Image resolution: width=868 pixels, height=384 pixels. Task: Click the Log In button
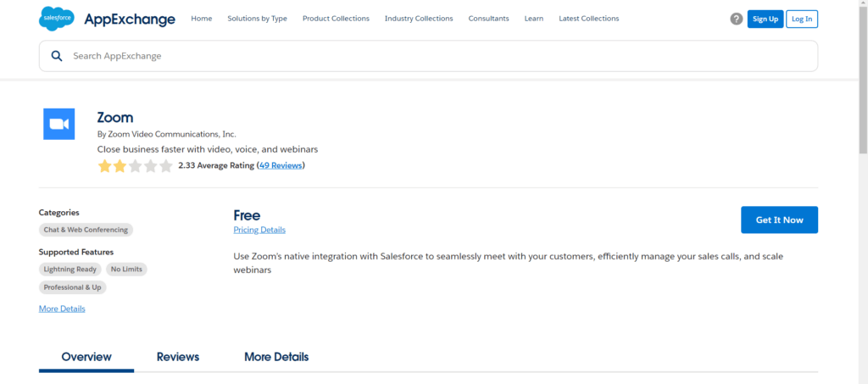802,19
